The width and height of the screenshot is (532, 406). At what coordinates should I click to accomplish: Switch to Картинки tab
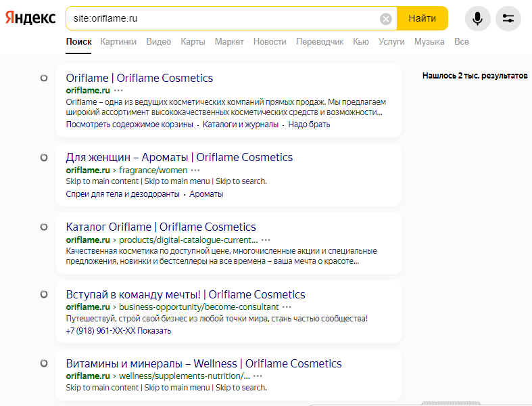118,42
